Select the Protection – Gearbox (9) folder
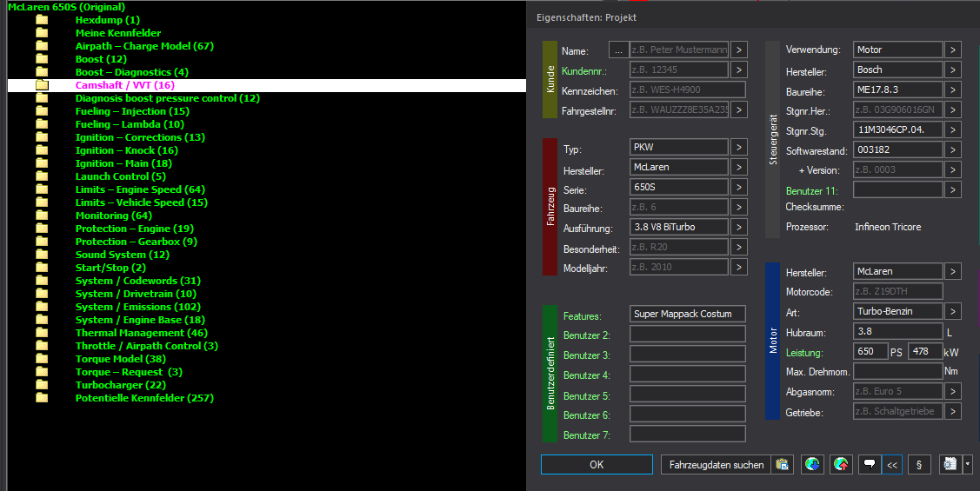Image resolution: width=980 pixels, height=491 pixels. click(137, 242)
